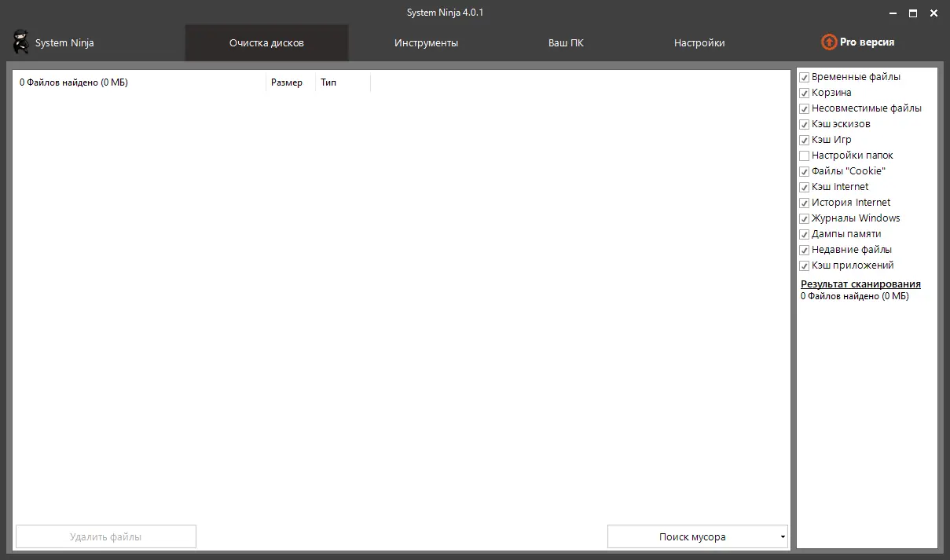Uncheck the Временные файлы checkbox
The height and width of the screenshot is (560, 950).
pyautogui.click(x=805, y=77)
